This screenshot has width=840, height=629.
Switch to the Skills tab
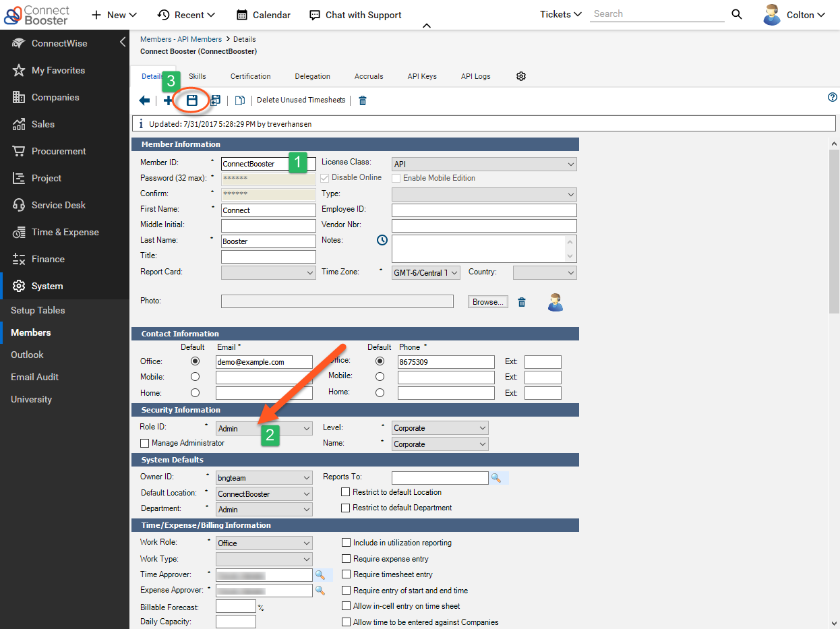(x=198, y=76)
